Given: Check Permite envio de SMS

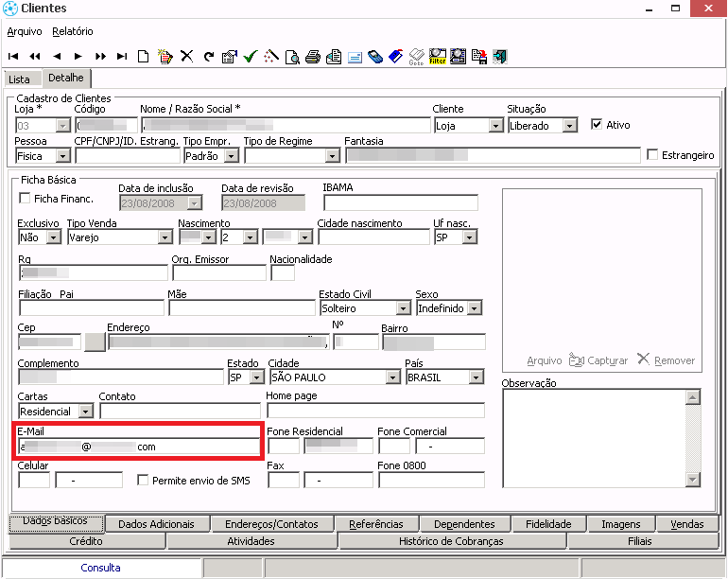Looking at the screenshot, I should tap(144, 481).
